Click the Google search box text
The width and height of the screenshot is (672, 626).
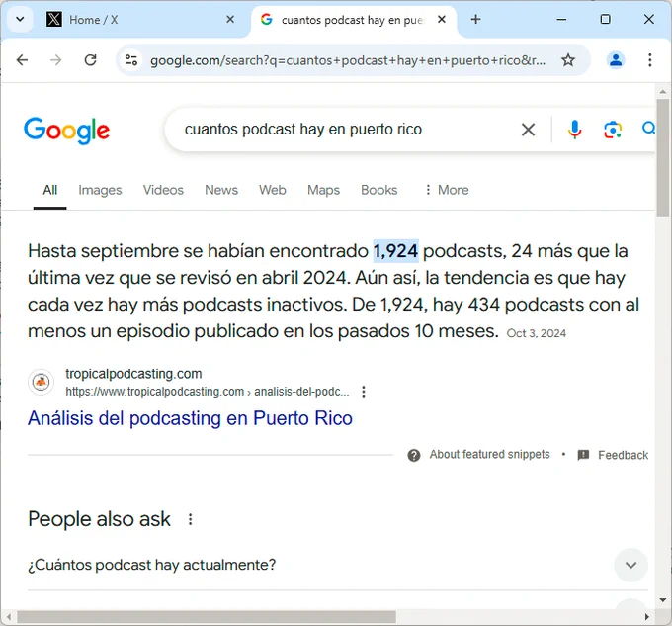[x=303, y=130]
